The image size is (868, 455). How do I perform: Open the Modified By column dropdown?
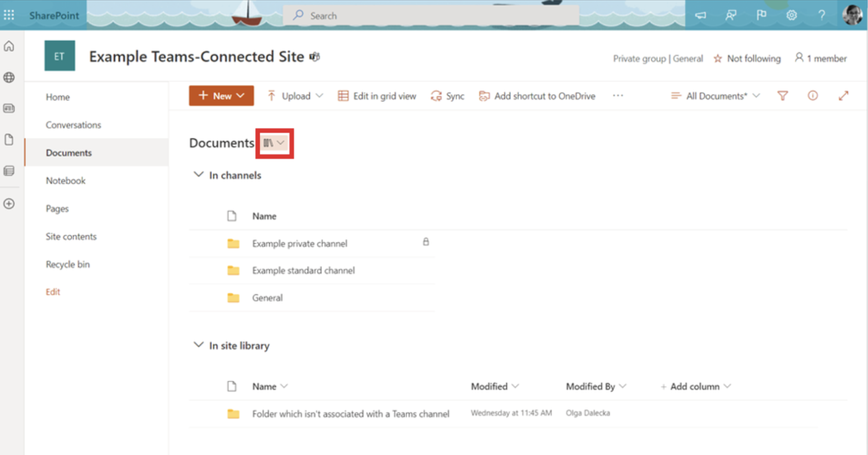[x=596, y=386]
